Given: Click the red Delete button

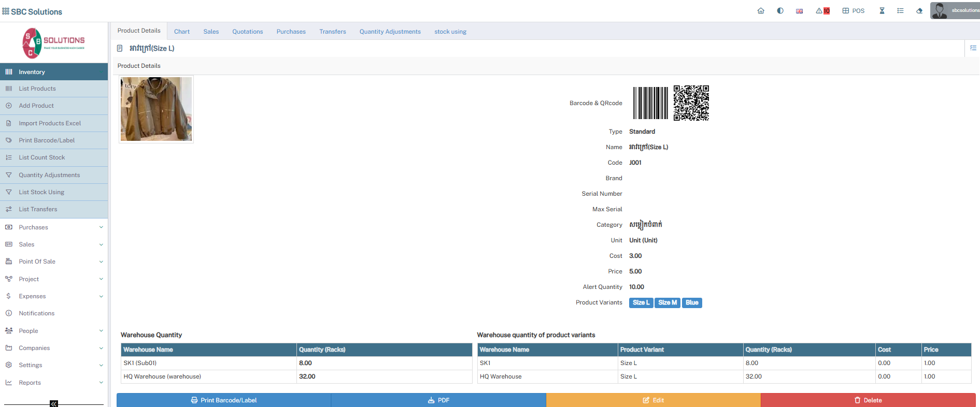Looking at the screenshot, I should 868,400.
